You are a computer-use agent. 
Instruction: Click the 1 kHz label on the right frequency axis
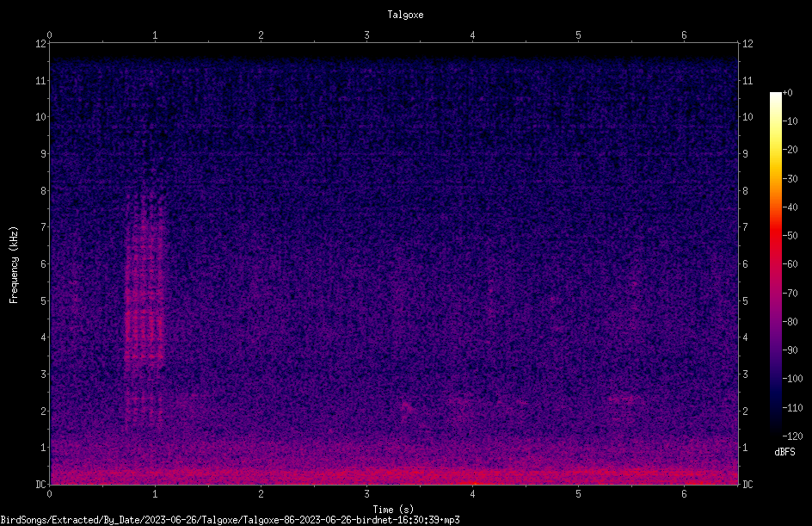coord(745,448)
